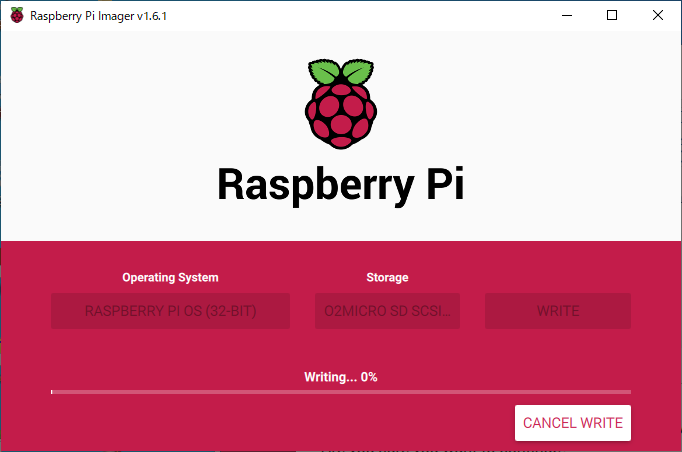Select the "Storage" label
This screenshot has width=682, height=452.
[x=388, y=277]
